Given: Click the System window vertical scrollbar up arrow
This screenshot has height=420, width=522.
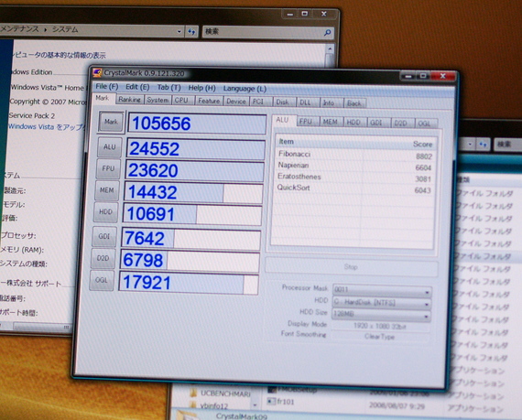Looking at the screenshot, I should click(x=330, y=49).
